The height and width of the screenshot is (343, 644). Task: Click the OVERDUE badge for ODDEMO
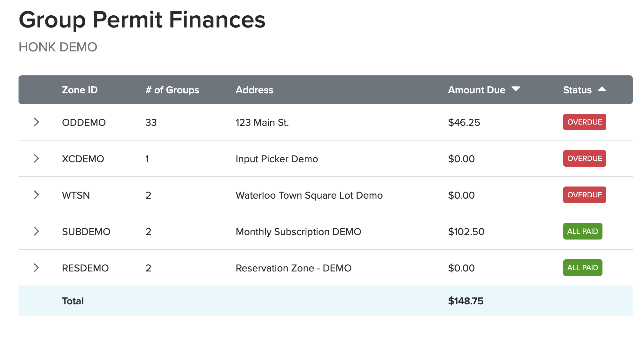click(584, 122)
